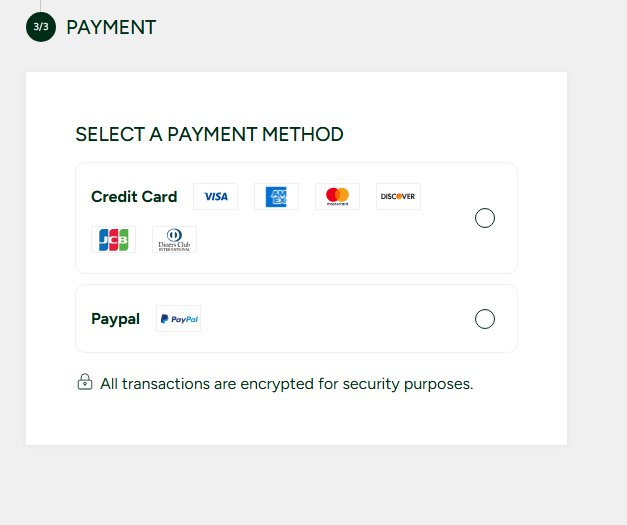Select the Paypal radio button

(x=485, y=319)
